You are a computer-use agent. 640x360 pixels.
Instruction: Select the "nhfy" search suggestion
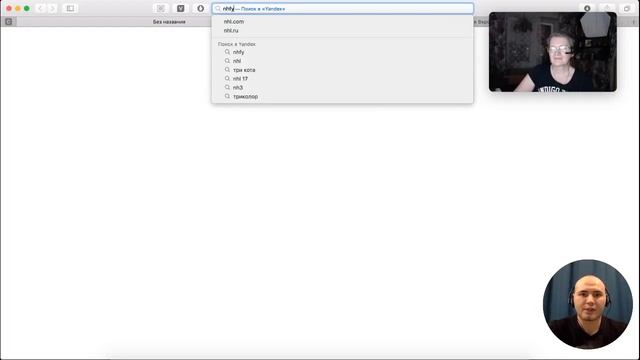[x=342, y=52]
